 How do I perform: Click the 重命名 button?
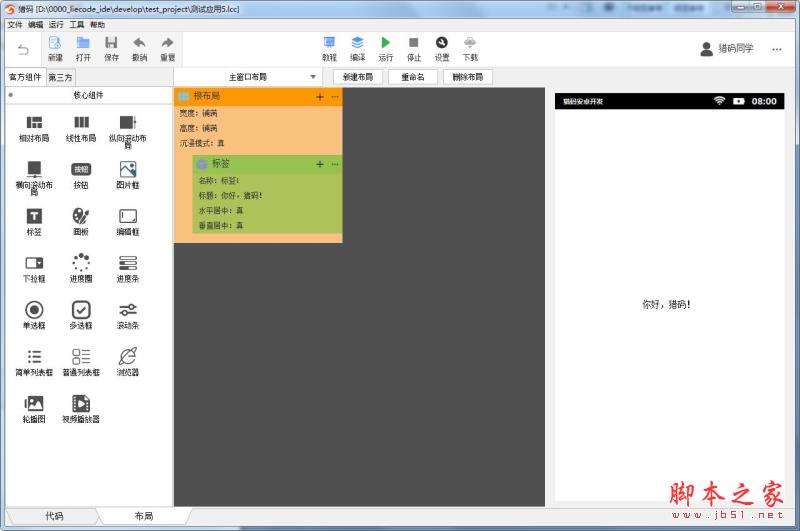point(413,77)
